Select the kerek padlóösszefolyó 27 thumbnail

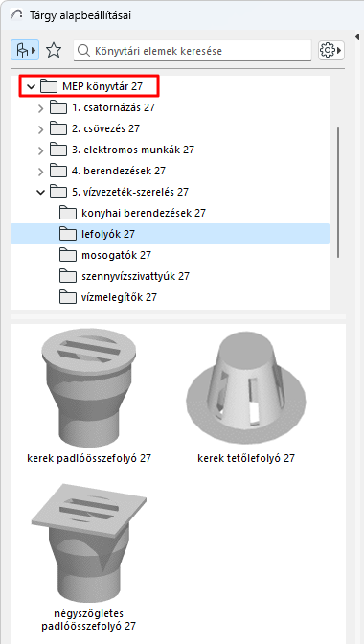pos(89,389)
